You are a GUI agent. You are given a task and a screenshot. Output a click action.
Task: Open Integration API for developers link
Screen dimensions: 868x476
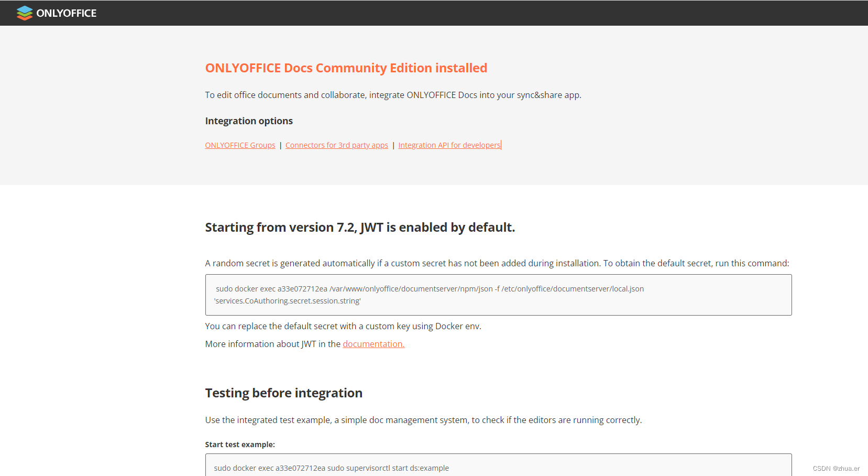(x=449, y=145)
